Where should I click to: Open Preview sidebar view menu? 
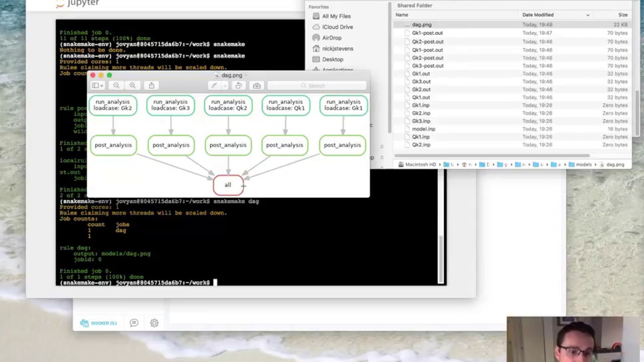coord(97,85)
